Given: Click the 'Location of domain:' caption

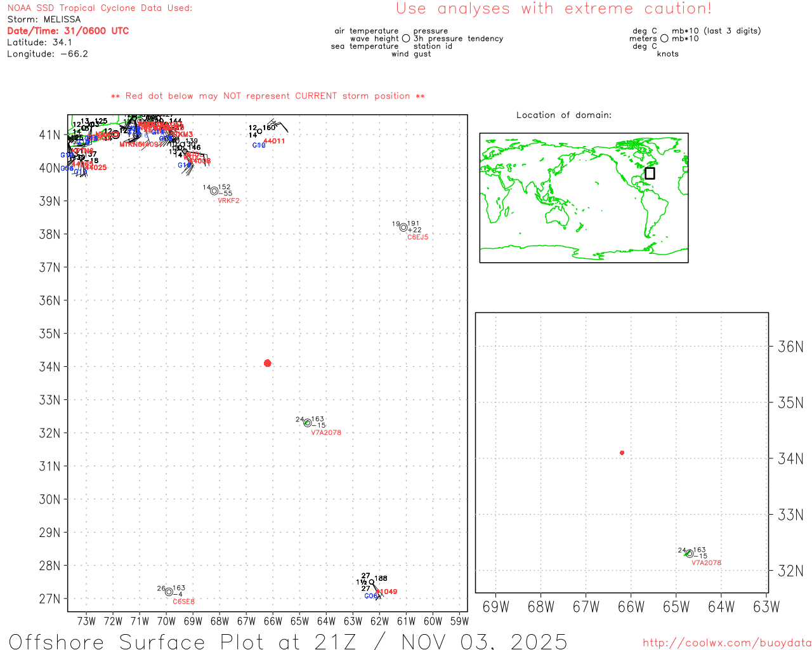Looking at the screenshot, I should point(564,115).
